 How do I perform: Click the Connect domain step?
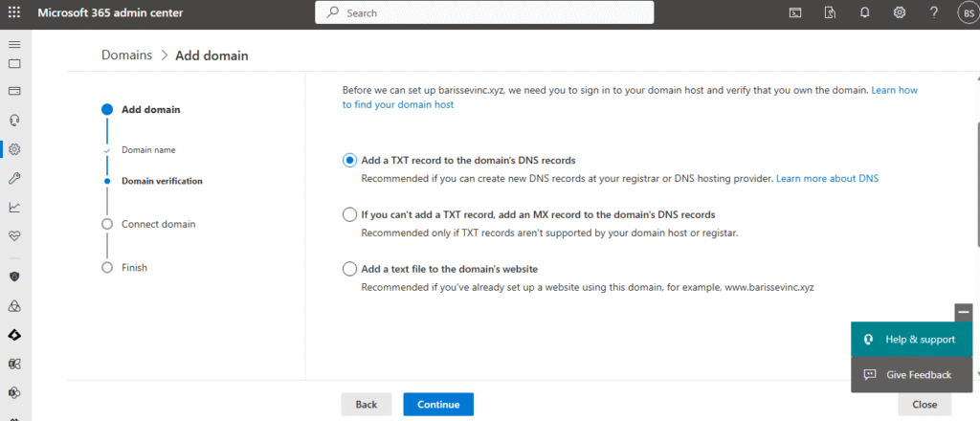click(x=158, y=224)
